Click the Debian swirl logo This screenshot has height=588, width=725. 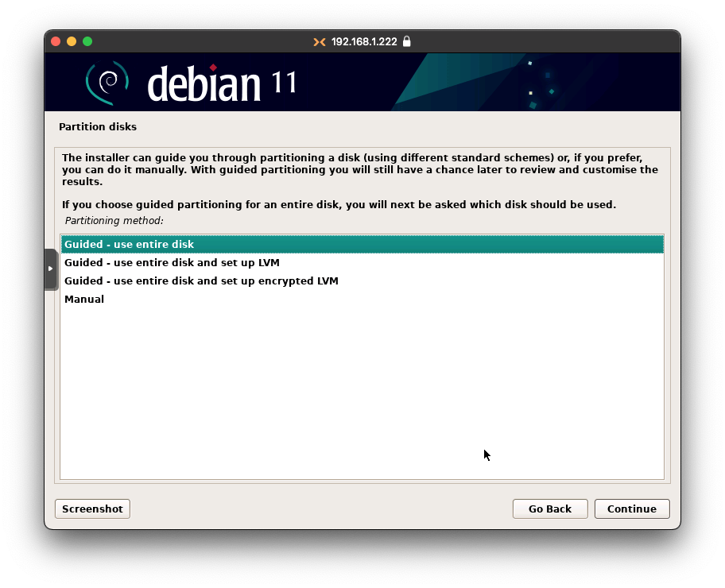click(107, 82)
